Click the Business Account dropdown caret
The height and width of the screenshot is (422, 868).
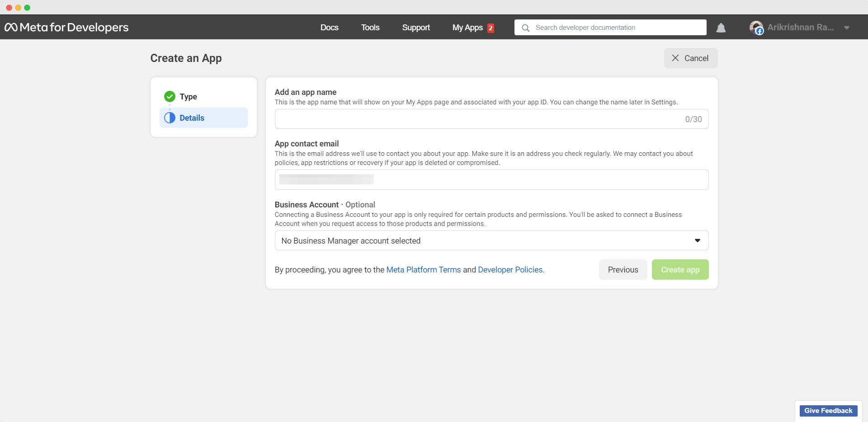698,240
